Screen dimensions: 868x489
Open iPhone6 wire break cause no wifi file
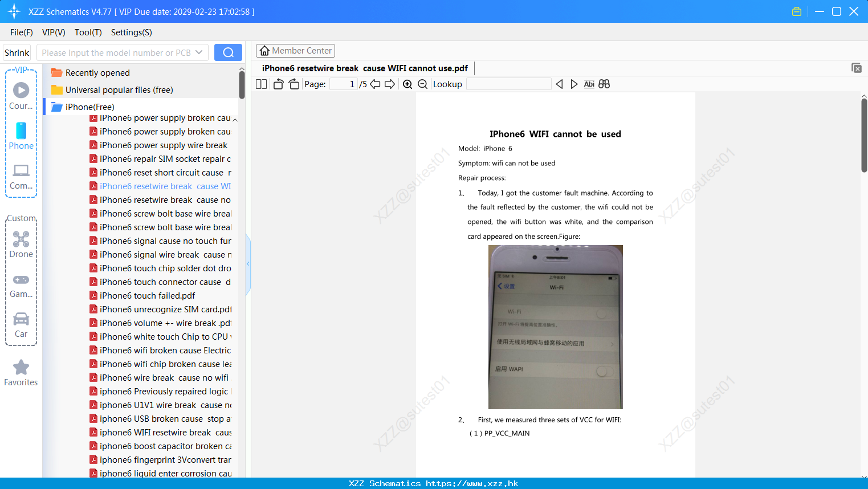coord(159,378)
